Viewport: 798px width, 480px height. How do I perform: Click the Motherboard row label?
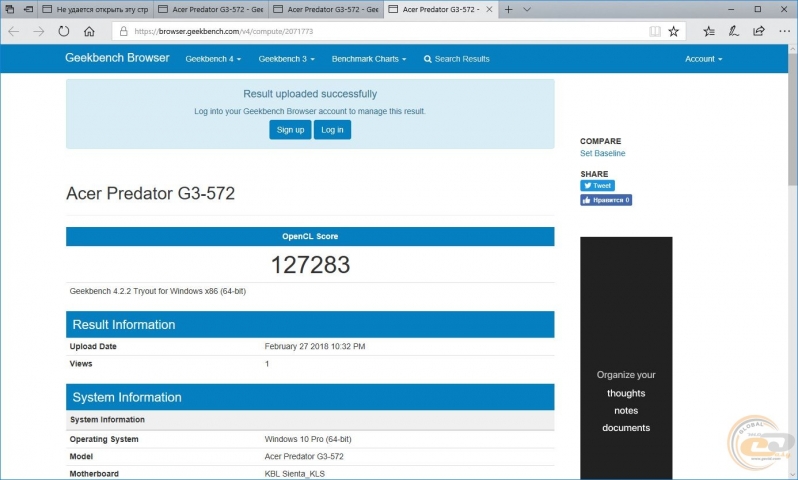pyautogui.click(x=94, y=474)
